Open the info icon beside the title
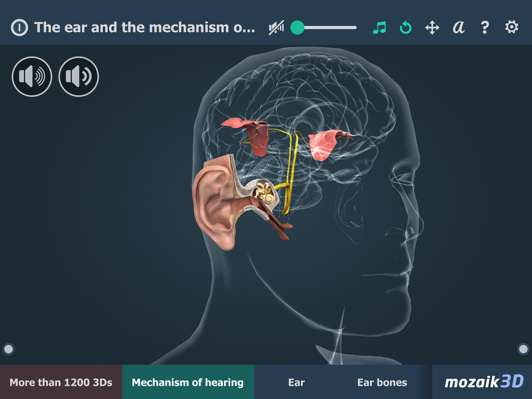This screenshot has width=532, height=399. tap(19, 27)
